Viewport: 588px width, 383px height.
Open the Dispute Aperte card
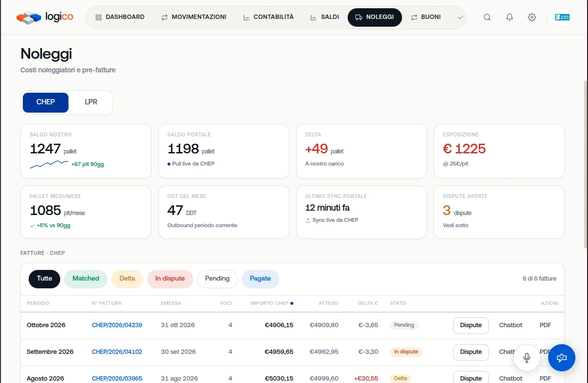point(499,212)
